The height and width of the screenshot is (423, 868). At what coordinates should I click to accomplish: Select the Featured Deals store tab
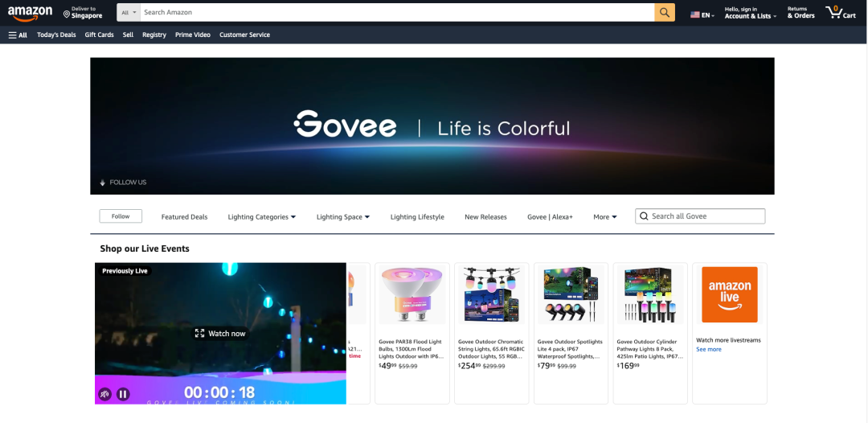coord(184,217)
